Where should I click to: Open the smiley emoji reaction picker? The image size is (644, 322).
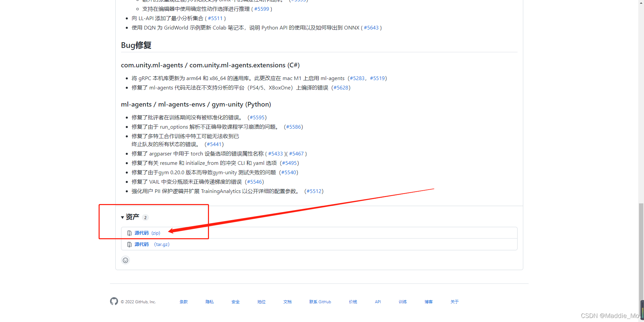(125, 260)
